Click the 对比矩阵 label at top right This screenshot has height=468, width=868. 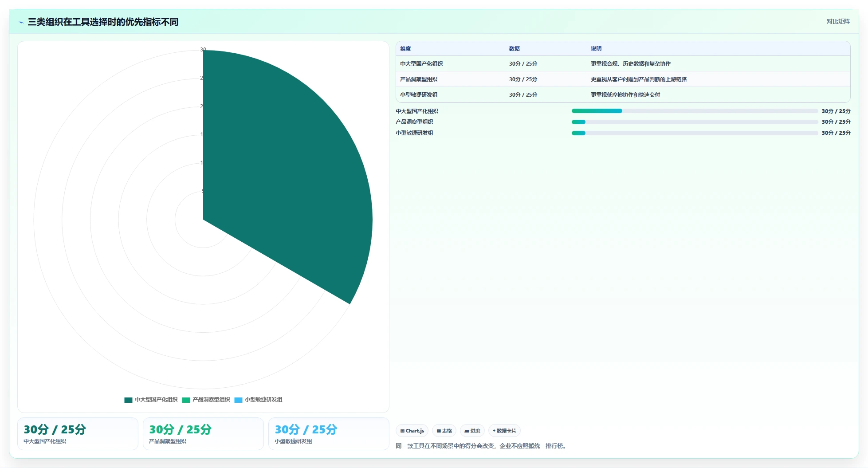838,22
